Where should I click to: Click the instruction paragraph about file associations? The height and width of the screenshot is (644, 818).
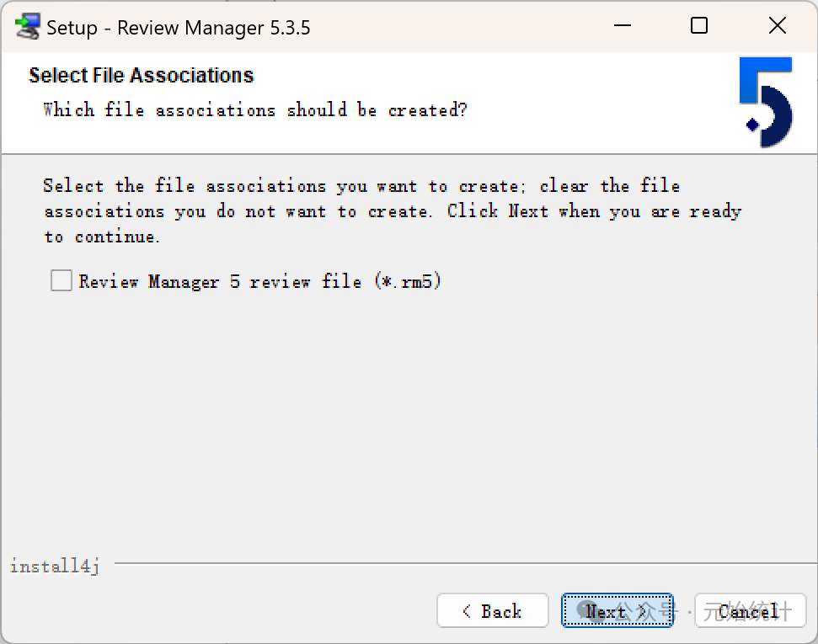click(x=392, y=210)
